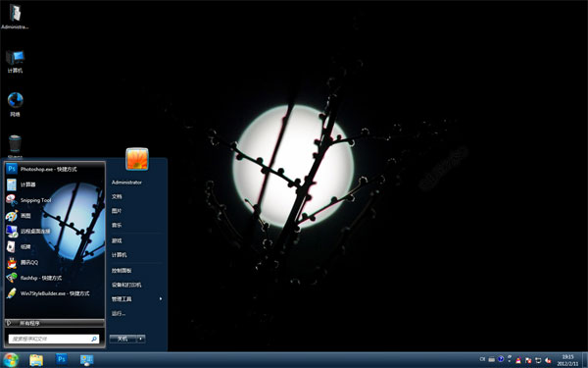Open flashfxp shortcut in Start menu
This screenshot has width=588, height=368.
pos(54,278)
